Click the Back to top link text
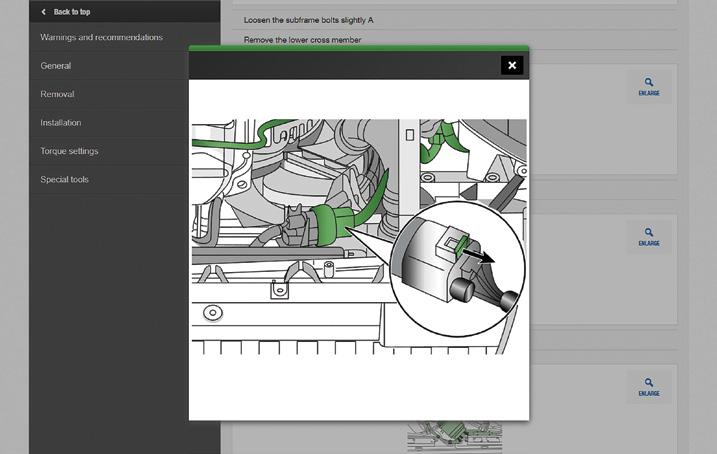 coord(72,12)
